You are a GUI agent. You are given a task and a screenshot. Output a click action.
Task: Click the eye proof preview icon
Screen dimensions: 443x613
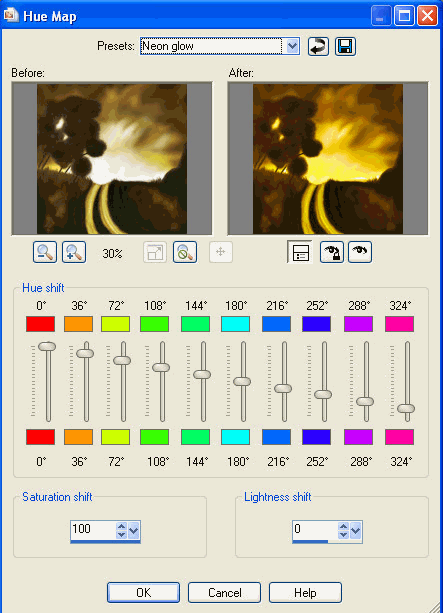click(360, 252)
